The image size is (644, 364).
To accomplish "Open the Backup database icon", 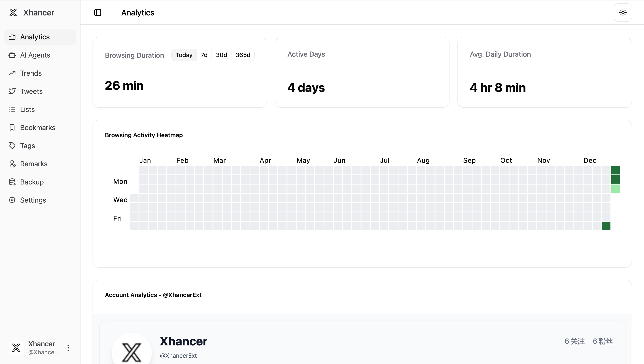I will (x=12, y=182).
